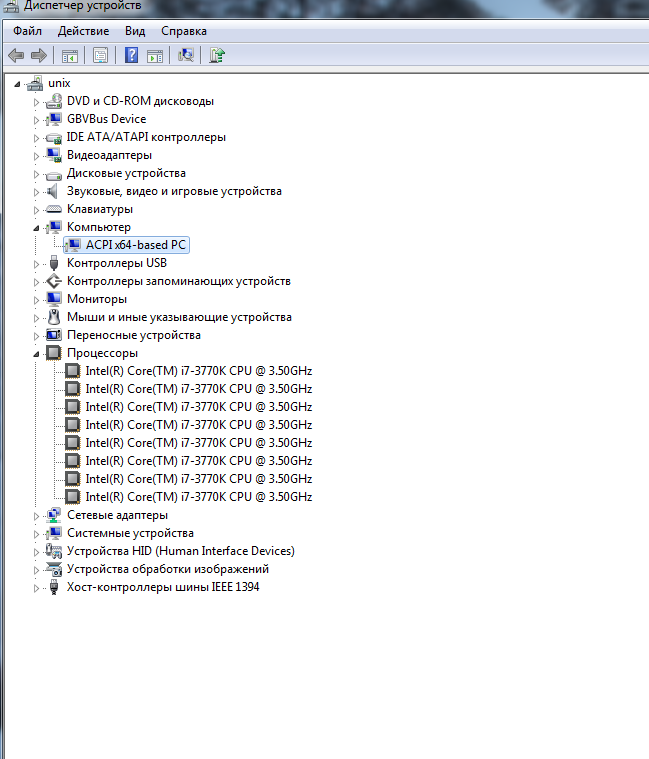Select the ACPI x64-based PC item

[135, 245]
